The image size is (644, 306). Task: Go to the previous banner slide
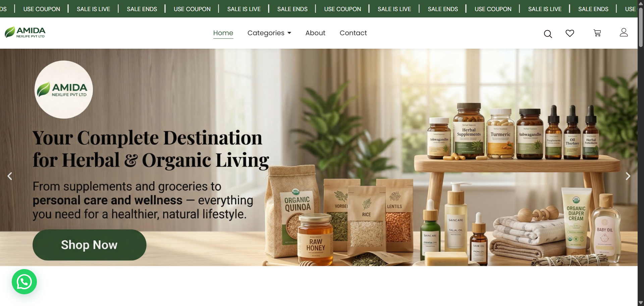pos(10,176)
